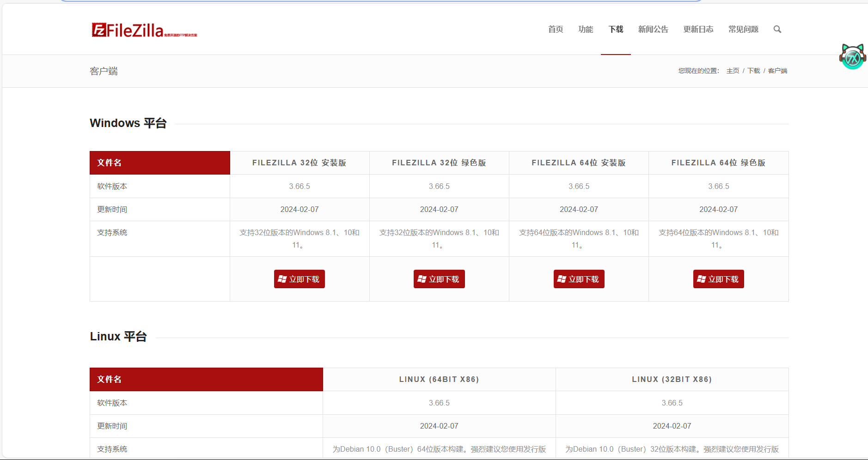Download FileZilla 32位 绿色版

[x=439, y=279]
